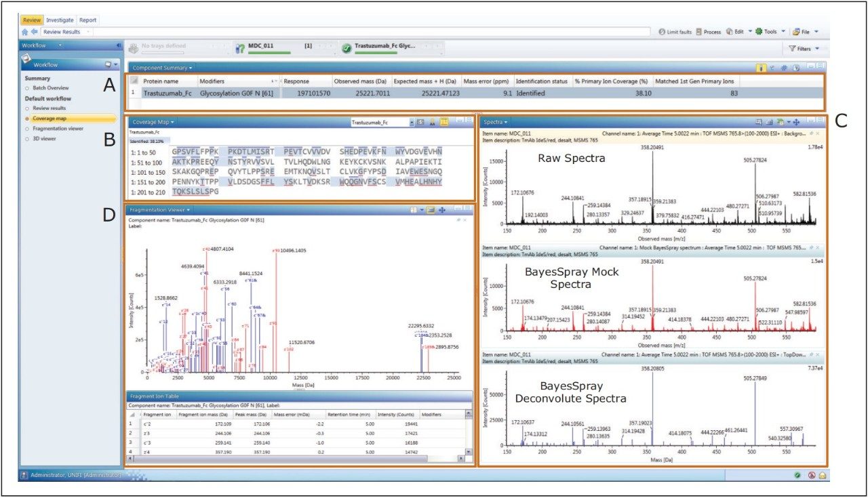The height and width of the screenshot is (498, 868).
Task: Open the Tools menu
Action: (x=770, y=32)
